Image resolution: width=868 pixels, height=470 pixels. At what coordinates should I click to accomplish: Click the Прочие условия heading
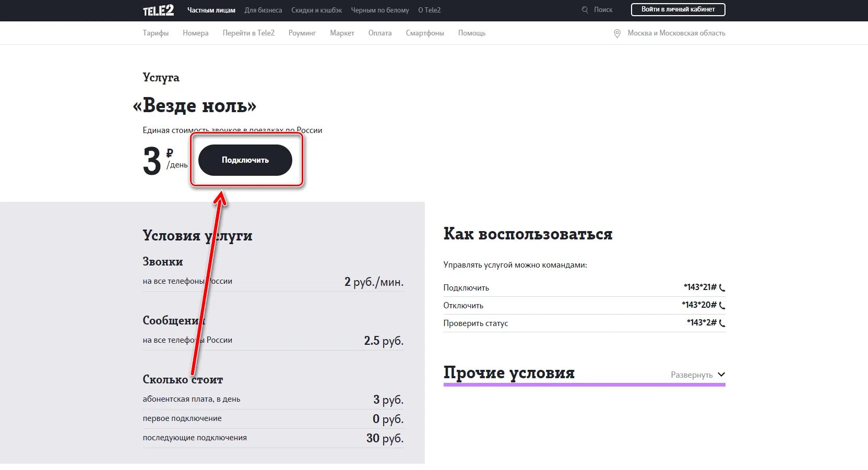coord(509,372)
